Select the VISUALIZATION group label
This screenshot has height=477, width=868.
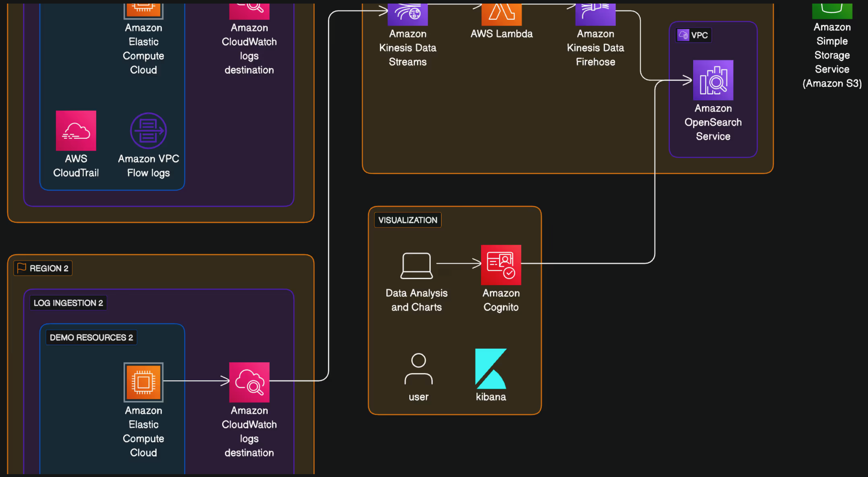tap(408, 220)
